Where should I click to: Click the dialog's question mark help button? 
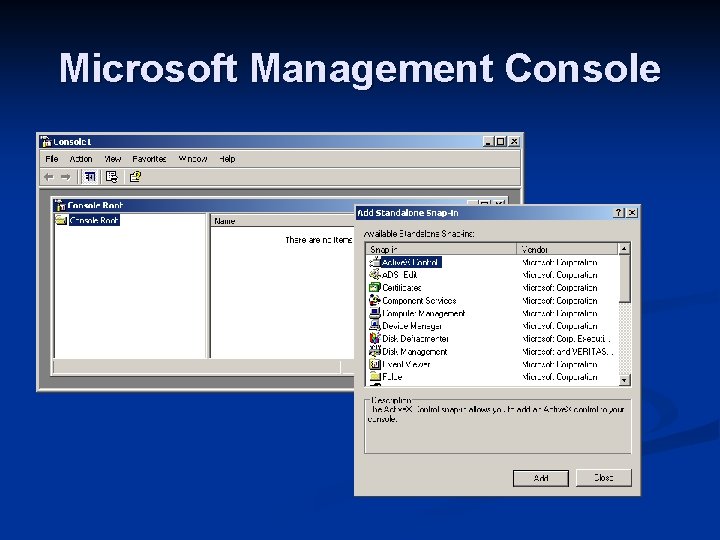click(619, 213)
